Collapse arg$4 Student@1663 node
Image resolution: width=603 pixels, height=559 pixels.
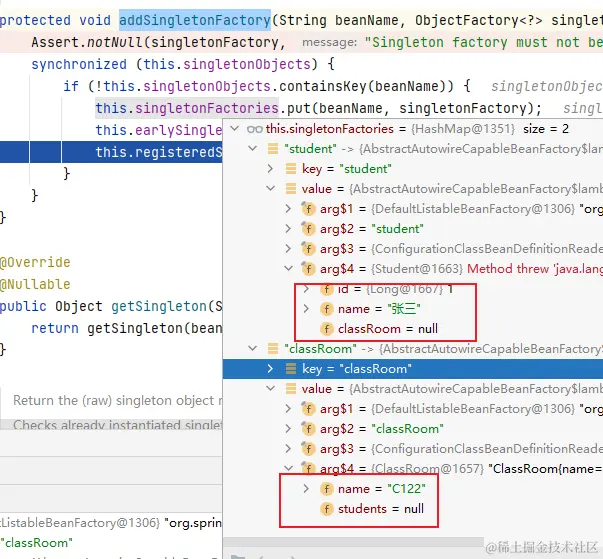(x=288, y=269)
